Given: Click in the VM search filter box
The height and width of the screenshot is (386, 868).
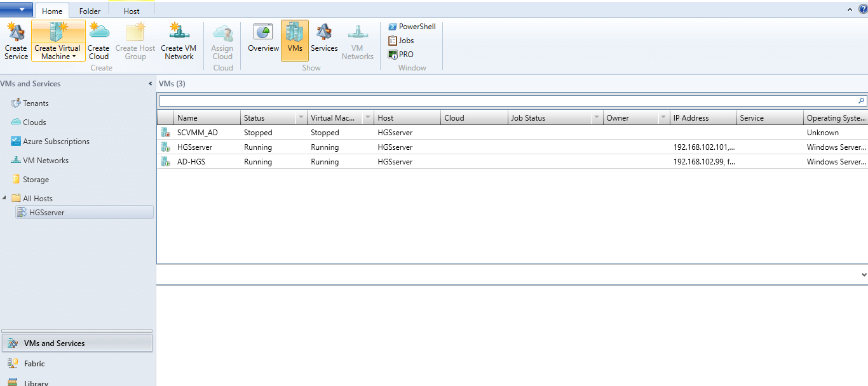Looking at the screenshot, I should tap(507, 101).
